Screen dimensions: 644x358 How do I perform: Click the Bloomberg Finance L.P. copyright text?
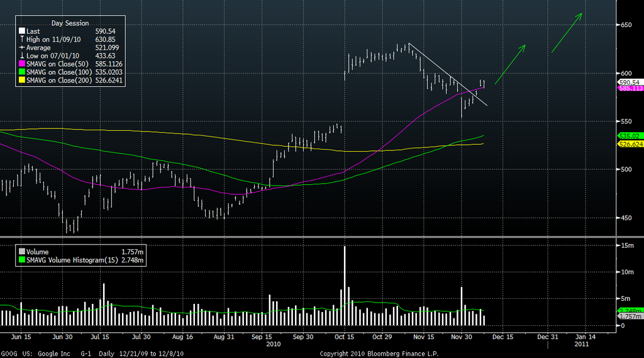click(x=379, y=354)
